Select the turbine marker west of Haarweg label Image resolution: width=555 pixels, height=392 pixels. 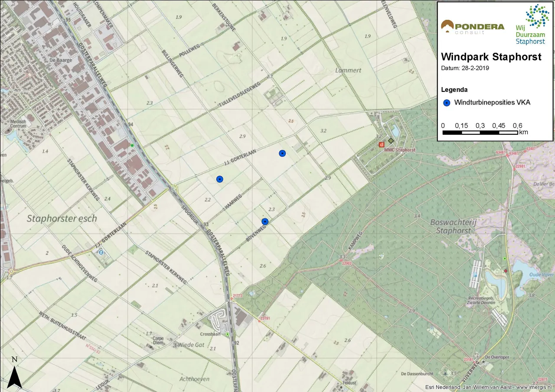point(219,179)
